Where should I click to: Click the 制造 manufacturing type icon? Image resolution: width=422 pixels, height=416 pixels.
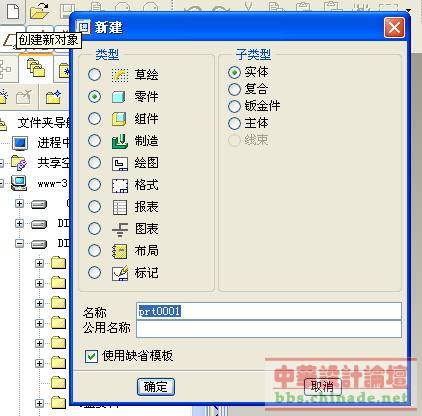click(x=120, y=141)
